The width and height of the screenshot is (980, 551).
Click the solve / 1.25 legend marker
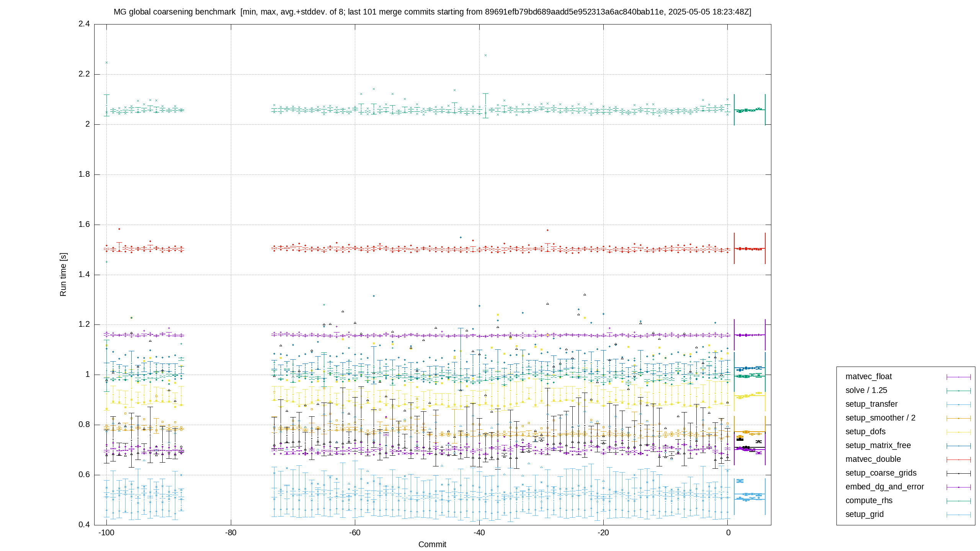959,391
